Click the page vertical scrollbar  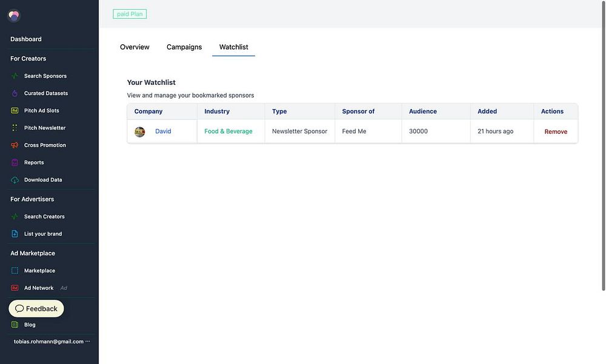point(604,146)
